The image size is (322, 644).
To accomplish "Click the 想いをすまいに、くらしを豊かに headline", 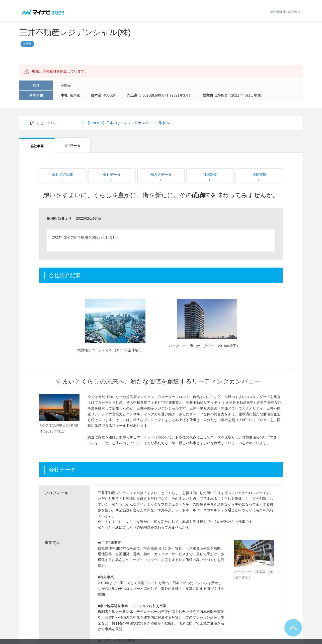I will pyautogui.click(x=161, y=195).
